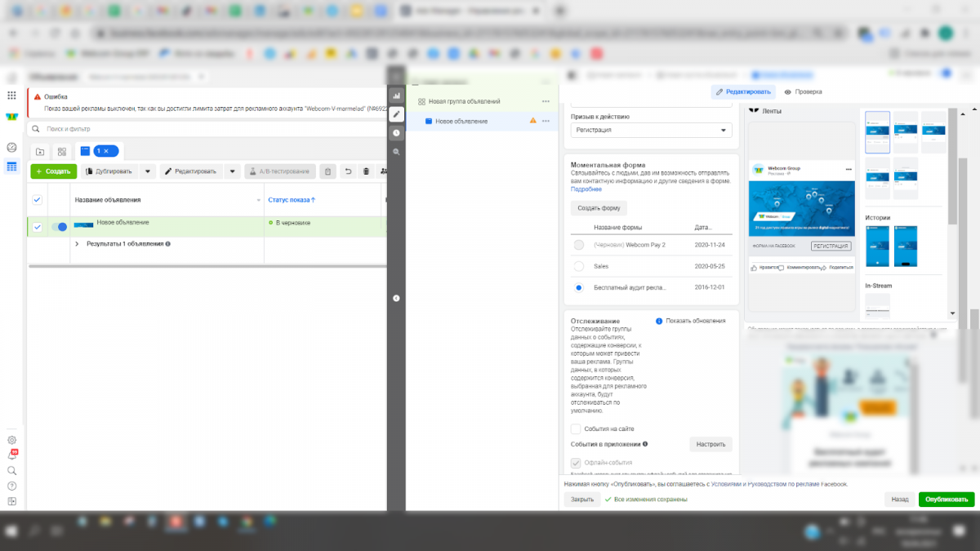
Task: Open notifications bell in left sidebar
Action: click(11, 455)
